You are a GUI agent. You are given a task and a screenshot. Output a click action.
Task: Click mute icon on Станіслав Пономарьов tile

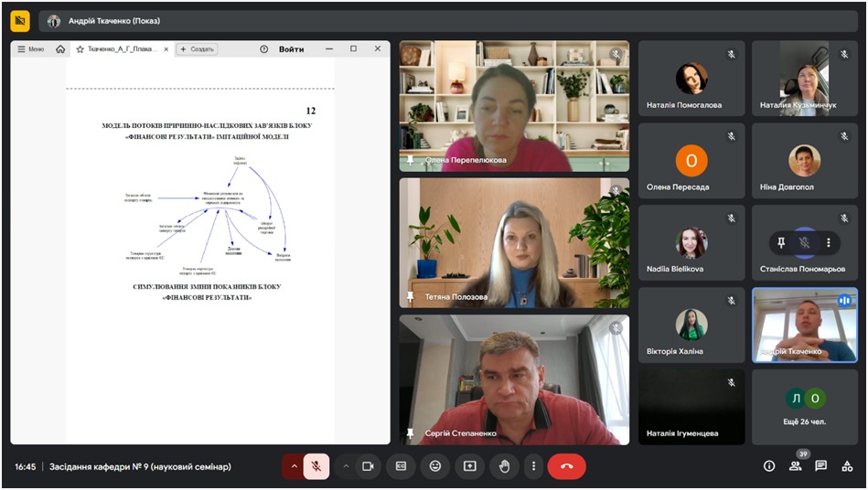pyautogui.click(x=804, y=242)
